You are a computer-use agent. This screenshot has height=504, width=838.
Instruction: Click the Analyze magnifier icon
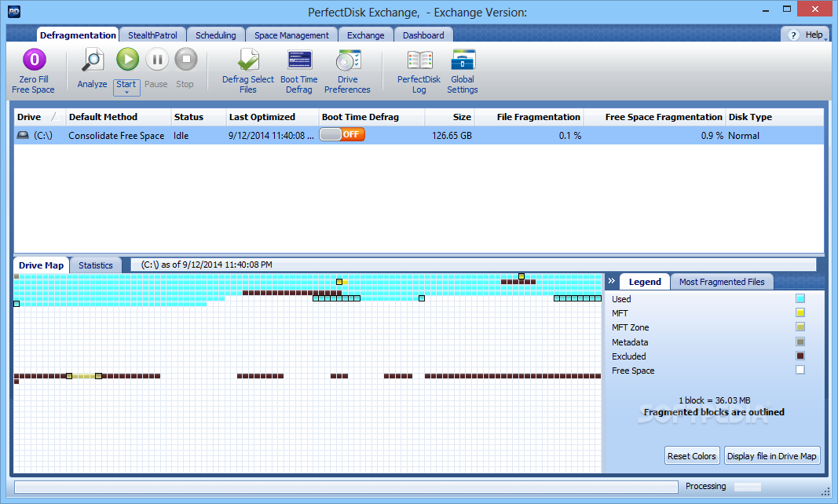tap(93, 60)
